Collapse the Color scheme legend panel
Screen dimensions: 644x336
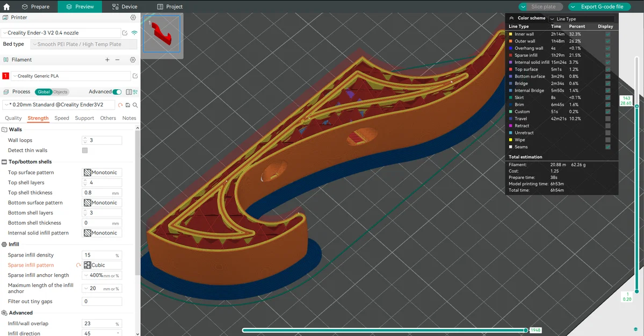tap(511, 18)
